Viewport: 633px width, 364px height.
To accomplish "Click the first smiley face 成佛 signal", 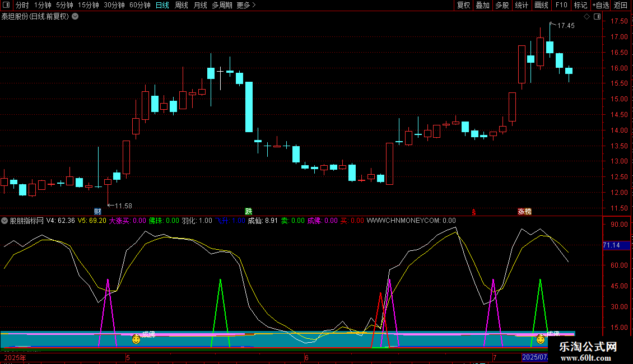I will pos(136,339).
